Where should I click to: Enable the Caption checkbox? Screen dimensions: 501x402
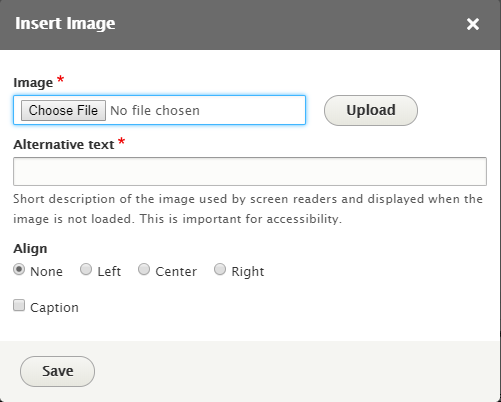19,305
